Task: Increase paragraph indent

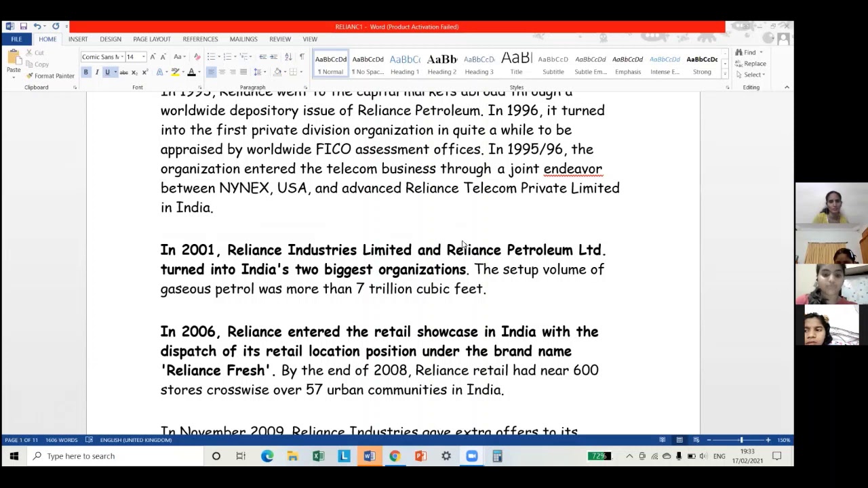Action: coord(273,57)
